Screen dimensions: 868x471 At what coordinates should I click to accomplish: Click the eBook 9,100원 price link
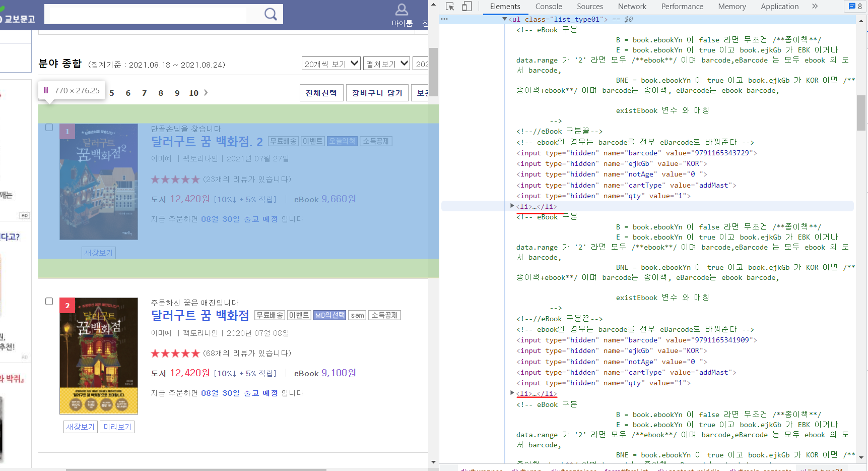click(x=325, y=373)
